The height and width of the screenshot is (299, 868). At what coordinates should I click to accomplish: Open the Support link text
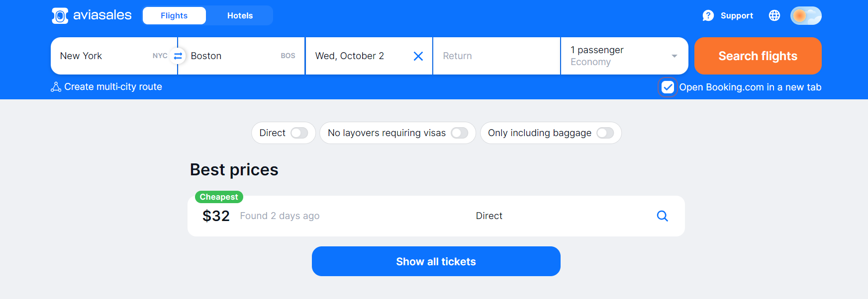[737, 16]
